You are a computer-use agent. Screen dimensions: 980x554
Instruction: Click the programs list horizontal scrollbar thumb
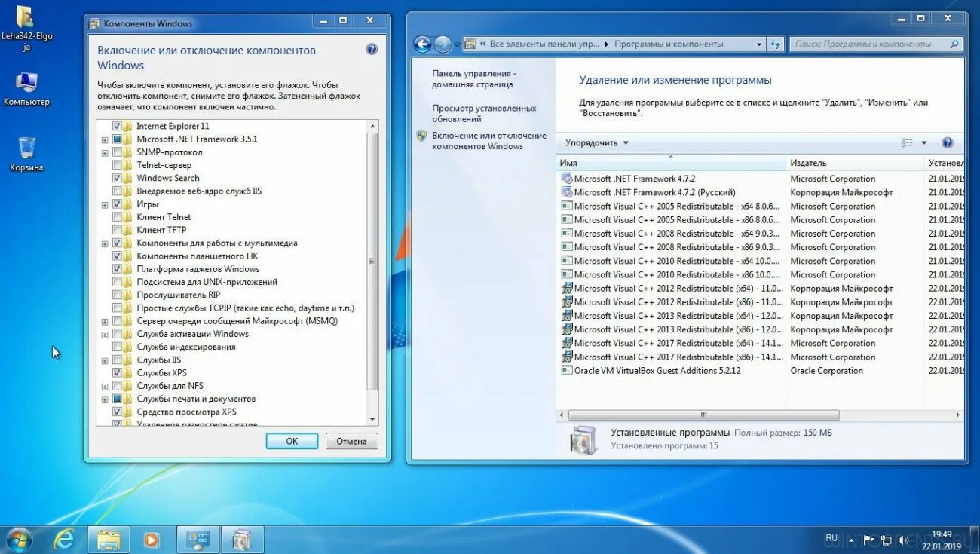tap(703, 415)
